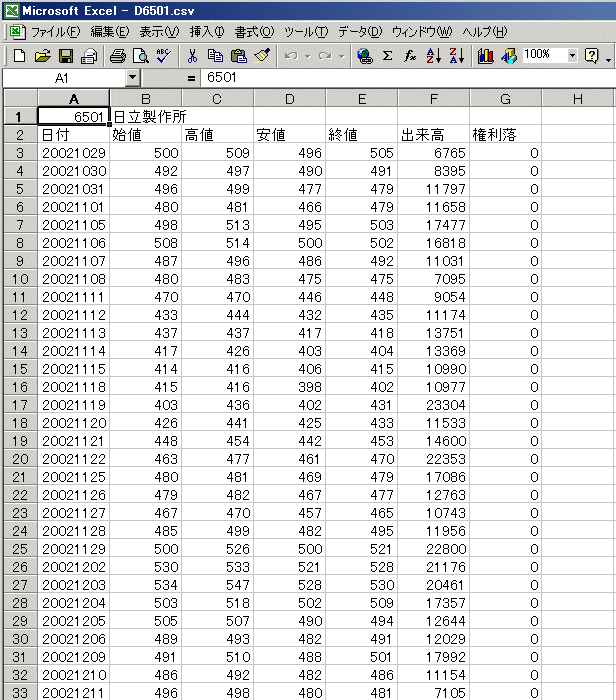The height and width of the screenshot is (700, 616).
Task: Click the 日付 header cell
Action: coord(74,134)
